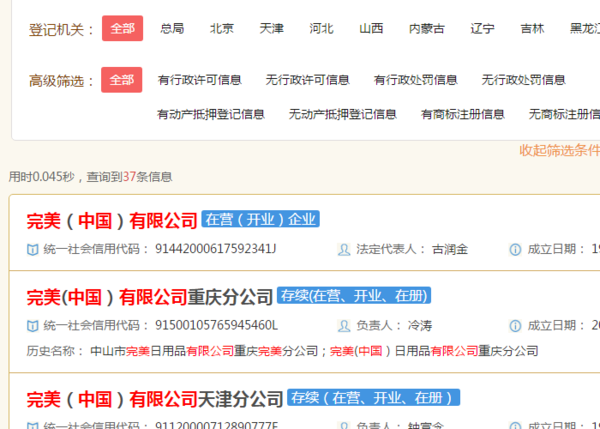Click the 在营（开业）企业 status badge
This screenshot has width=600, height=429.
(261, 219)
